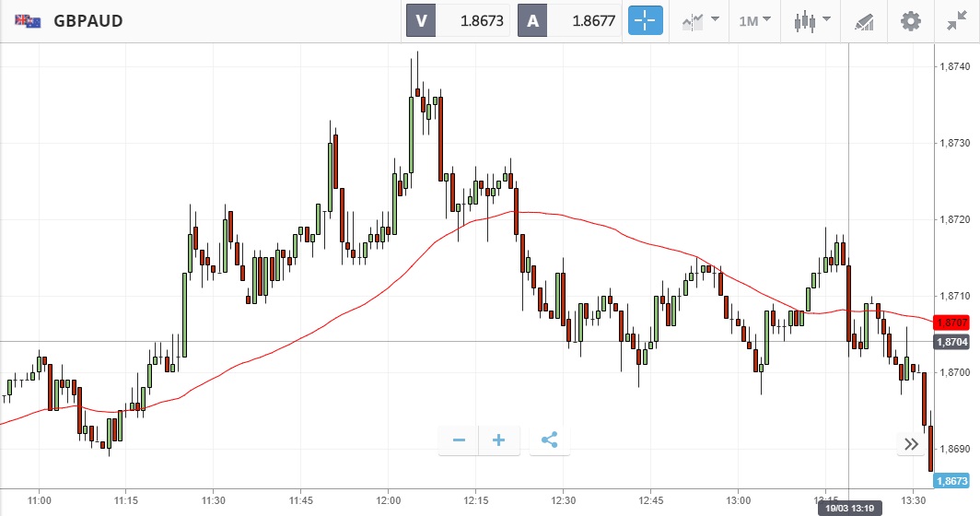Zoom in the chart with plus

(499, 440)
